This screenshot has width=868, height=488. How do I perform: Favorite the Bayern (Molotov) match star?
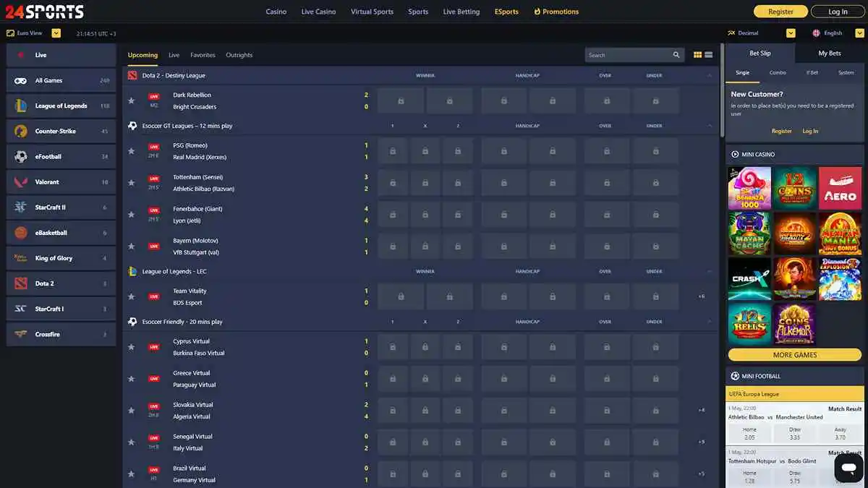click(131, 247)
